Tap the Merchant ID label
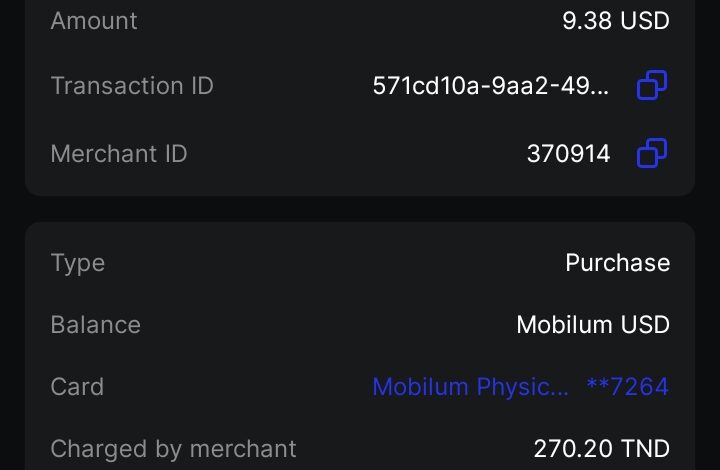This screenshot has width=720, height=470. pyautogui.click(x=119, y=154)
